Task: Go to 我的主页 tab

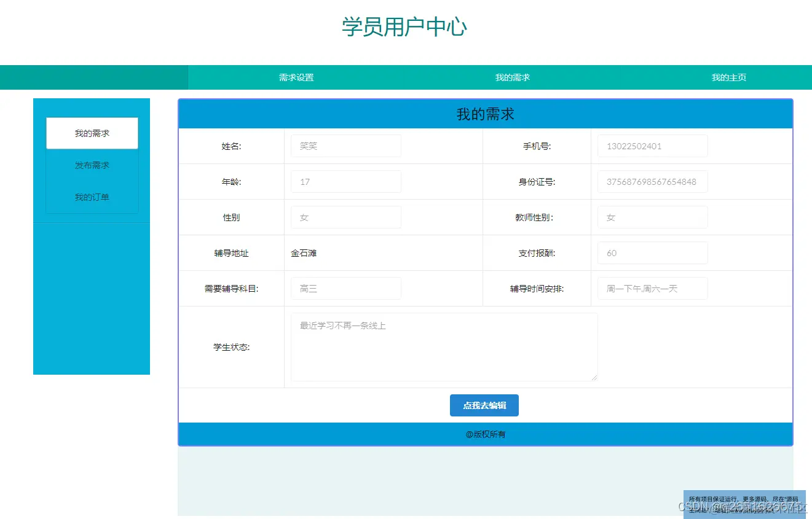Action: [728, 77]
